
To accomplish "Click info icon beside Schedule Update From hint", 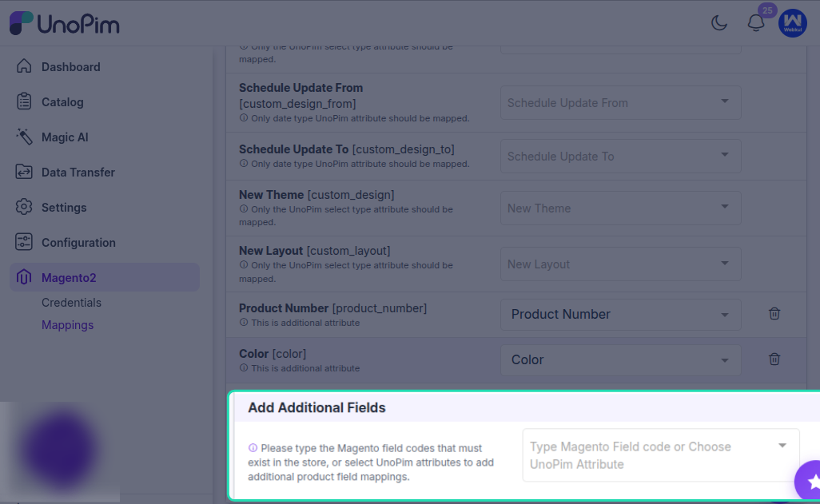I will pyautogui.click(x=244, y=118).
